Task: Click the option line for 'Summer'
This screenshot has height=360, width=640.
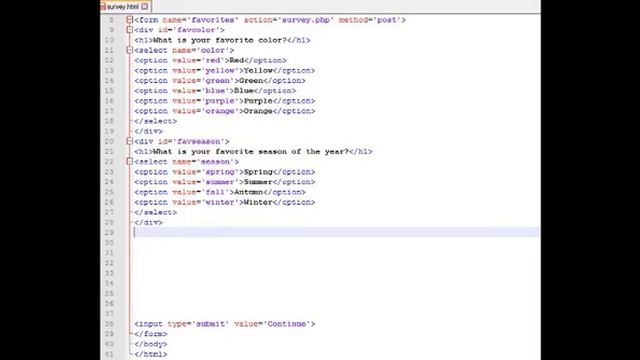Action: [225, 182]
